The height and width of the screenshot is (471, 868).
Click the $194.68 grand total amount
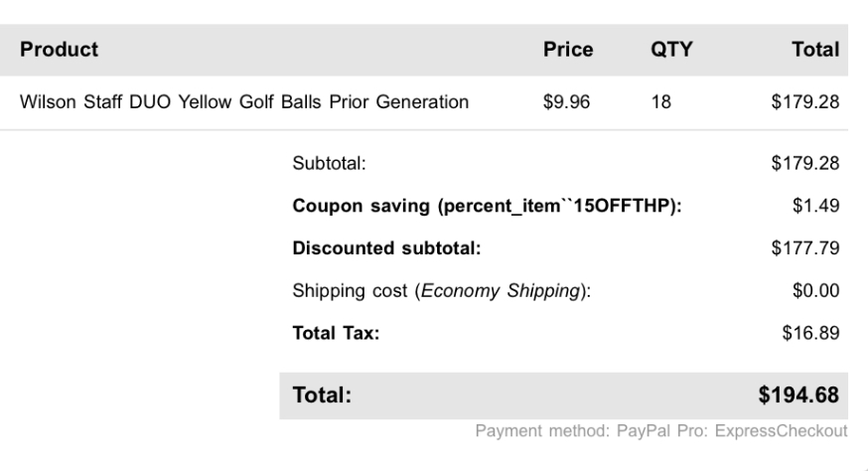(799, 395)
